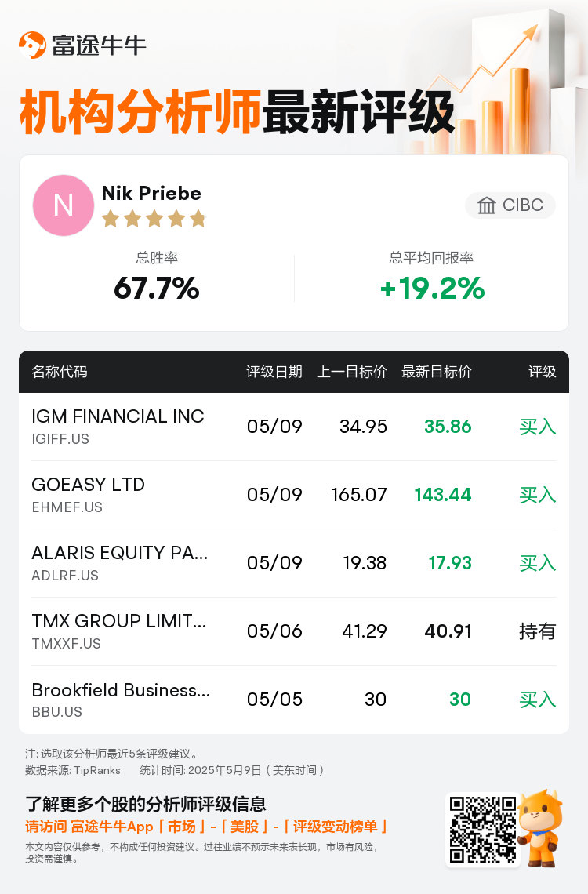Click the 评级变动榜单 orange link text
This screenshot has height=894, width=588.
click(x=335, y=827)
